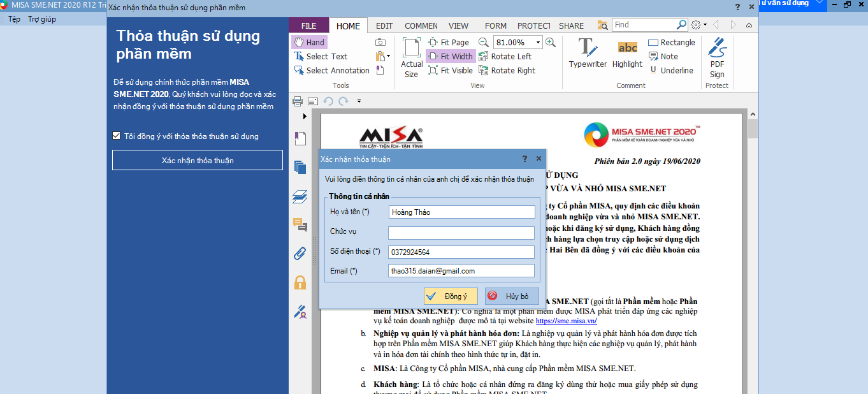Image resolution: width=868 pixels, height=394 pixels.
Task: Open the pages thumbnails panel
Action: 300,167
